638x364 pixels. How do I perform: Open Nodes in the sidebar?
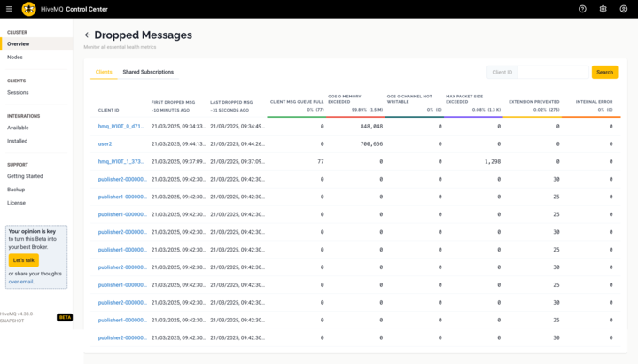15,58
